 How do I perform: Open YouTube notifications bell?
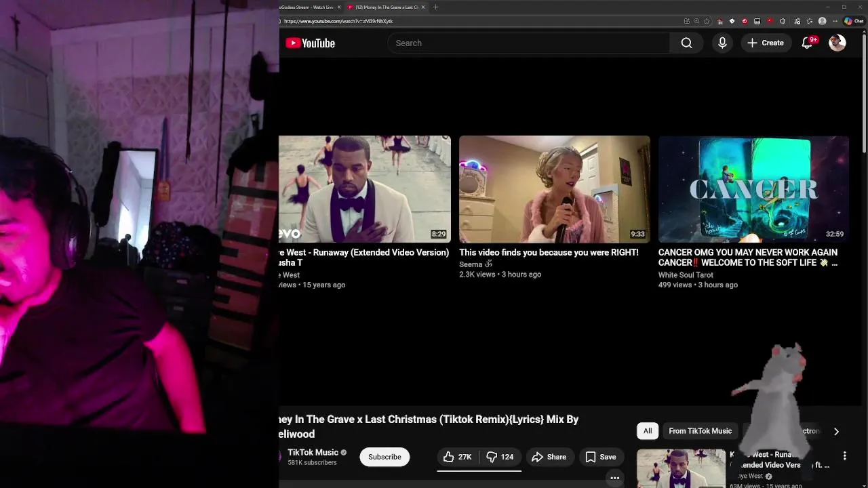pos(807,43)
